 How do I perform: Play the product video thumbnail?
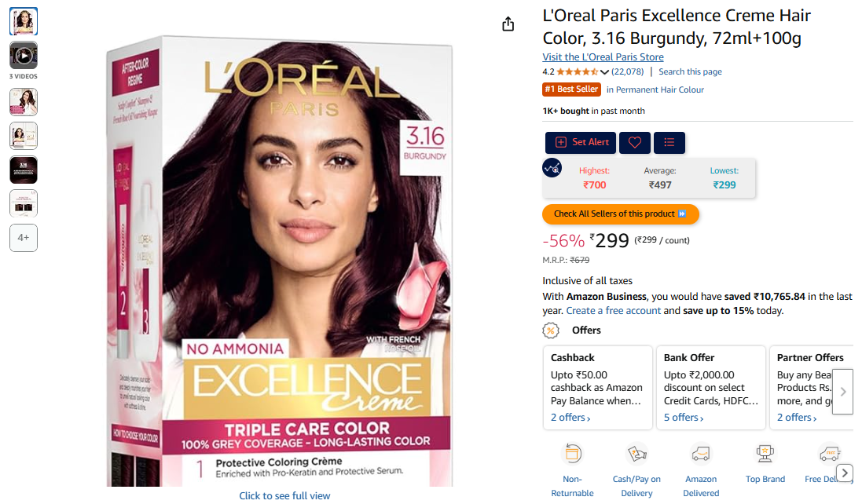[x=23, y=56]
